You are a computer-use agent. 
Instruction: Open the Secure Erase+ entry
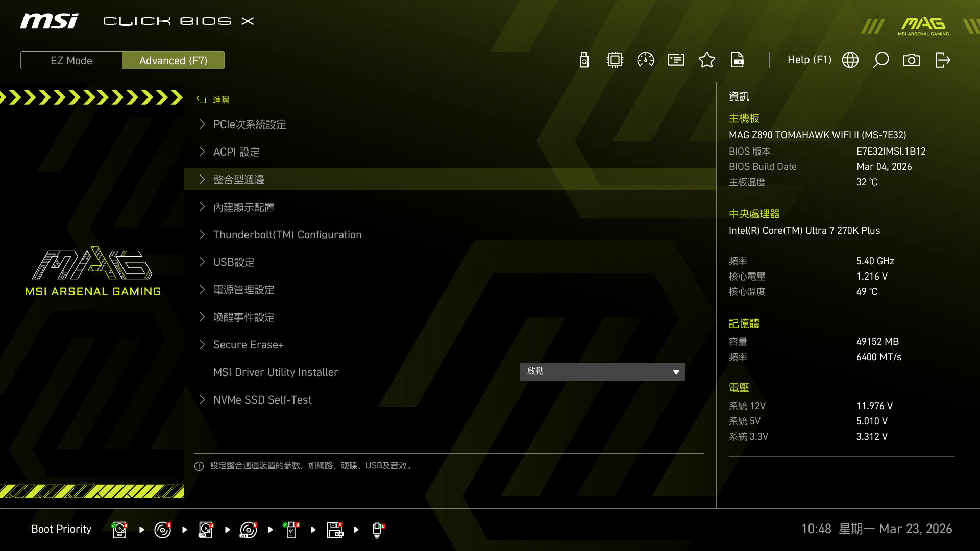tap(248, 345)
